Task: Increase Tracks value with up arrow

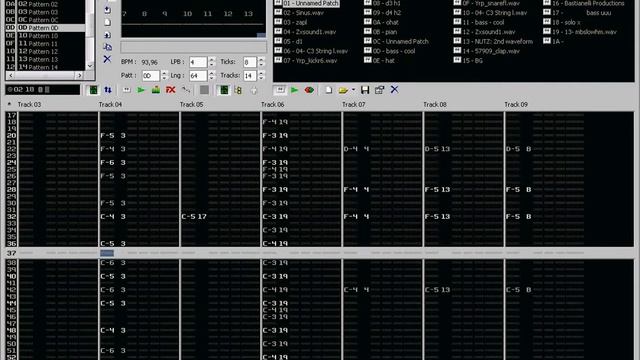Action: tap(261, 73)
